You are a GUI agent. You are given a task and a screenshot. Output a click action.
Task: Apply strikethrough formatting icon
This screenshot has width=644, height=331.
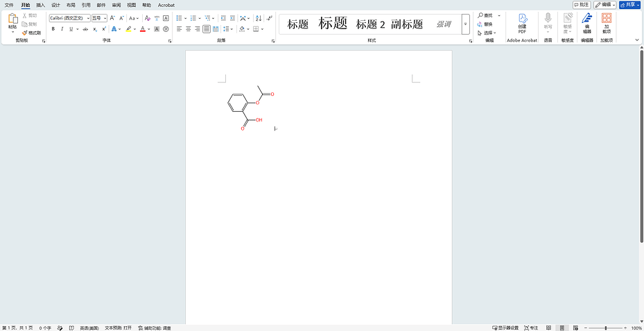coord(85,29)
